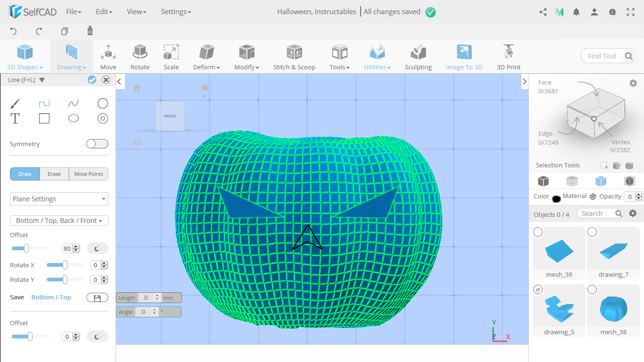
Task: Switch to Draw mode
Action: coord(25,174)
